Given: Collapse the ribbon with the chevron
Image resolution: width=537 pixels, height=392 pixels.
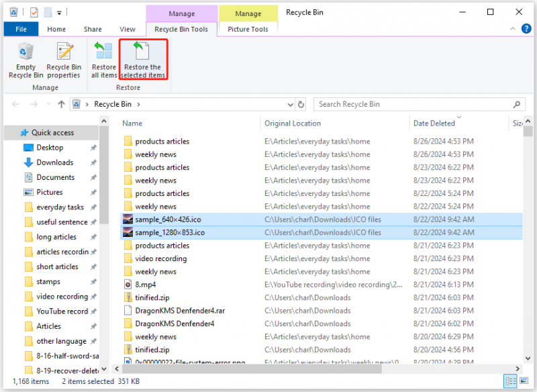Looking at the screenshot, I should [513, 29].
